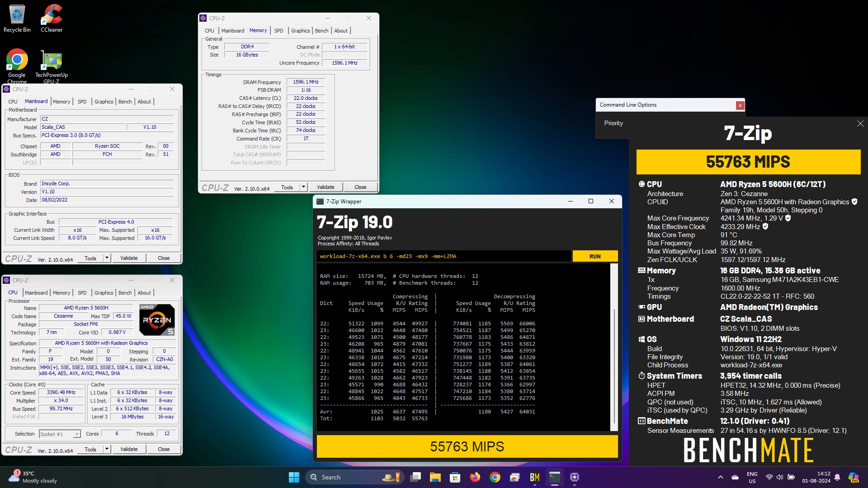Show hidden system tray icons
Viewport: 868px width, 488px height.
[721, 477]
